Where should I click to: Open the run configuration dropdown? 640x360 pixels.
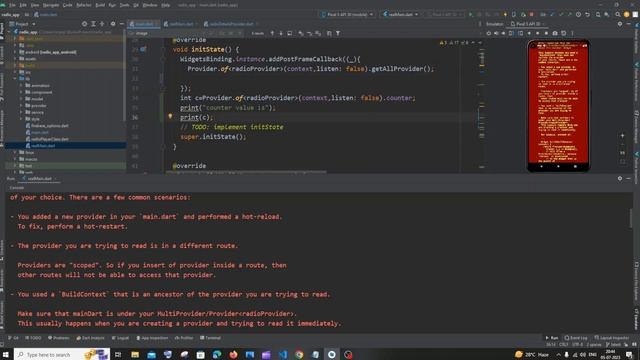[401, 14]
